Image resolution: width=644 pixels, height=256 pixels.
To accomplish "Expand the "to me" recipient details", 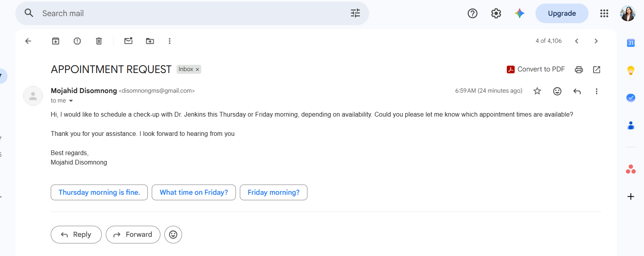I will 71,101.
